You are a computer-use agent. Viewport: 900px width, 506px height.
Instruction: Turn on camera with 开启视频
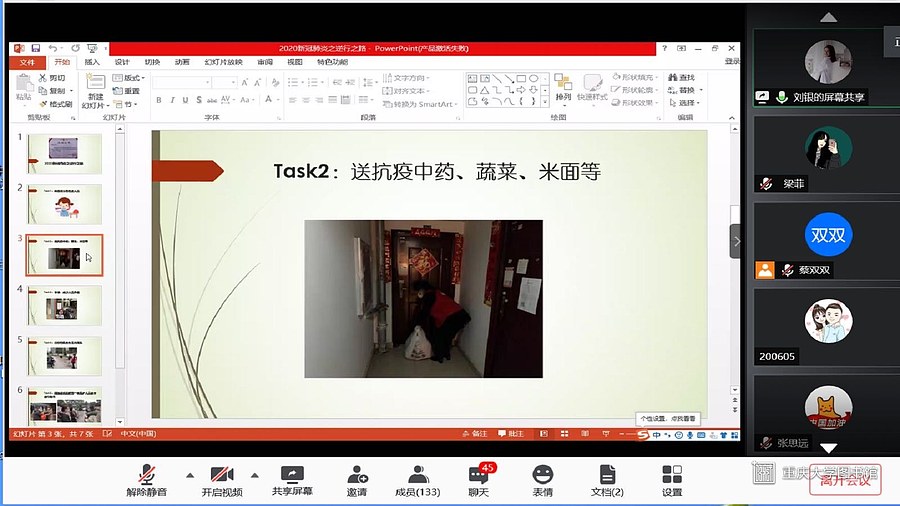(221, 474)
